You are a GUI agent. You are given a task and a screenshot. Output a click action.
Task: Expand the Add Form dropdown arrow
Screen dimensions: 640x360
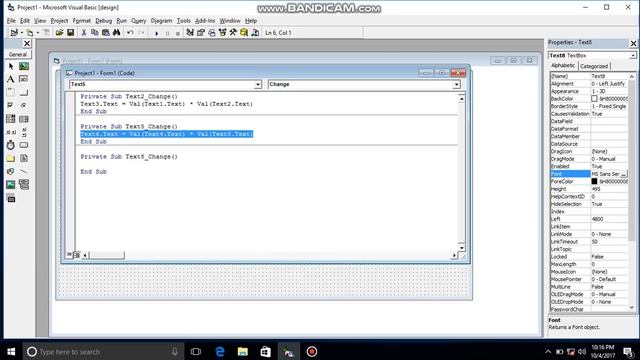tap(38, 33)
